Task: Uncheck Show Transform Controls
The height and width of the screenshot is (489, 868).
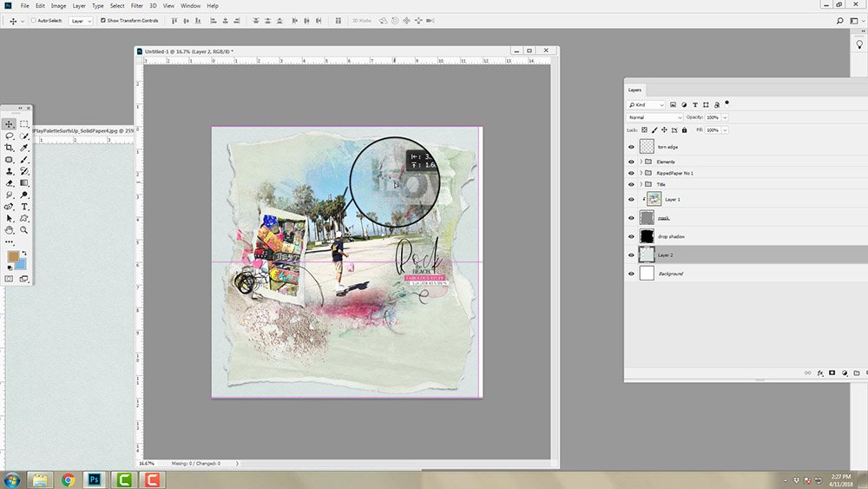Action: tap(103, 21)
